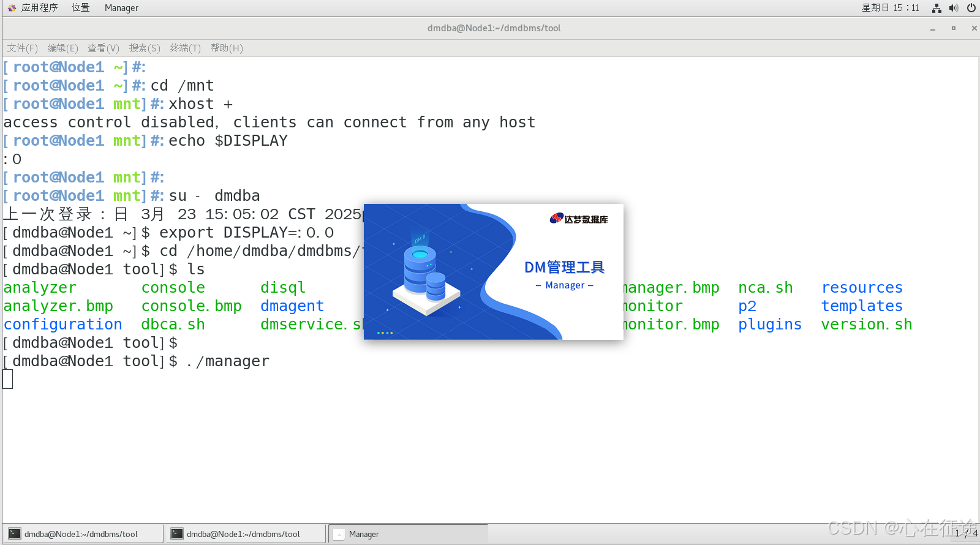Screen dimensions: 980x545
Task: Switch to second dmdba@Node1 taskbar terminal
Action: pyautogui.click(x=245, y=534)
